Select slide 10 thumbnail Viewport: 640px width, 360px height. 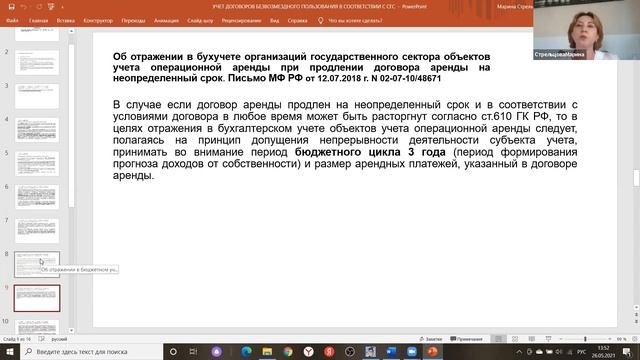tap(37, 327)
